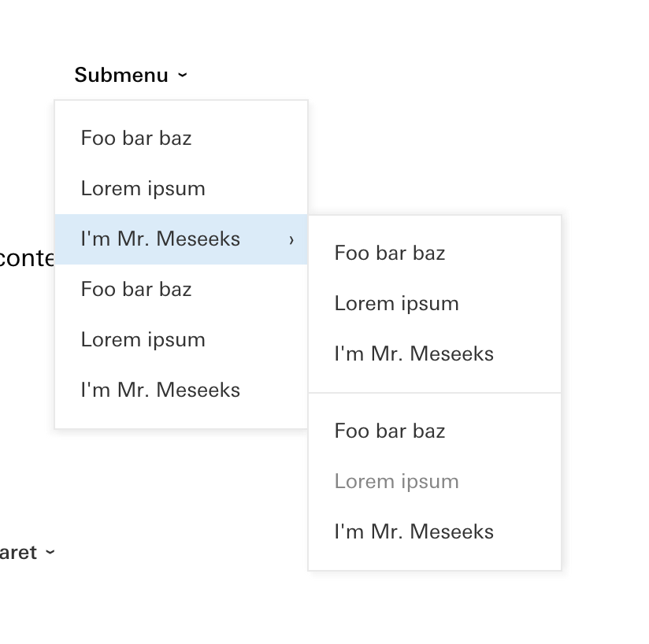This screenshot has height=644, width=649.
Task: Click the second Foo bar baz in left menu
Action: click(136, 289)
